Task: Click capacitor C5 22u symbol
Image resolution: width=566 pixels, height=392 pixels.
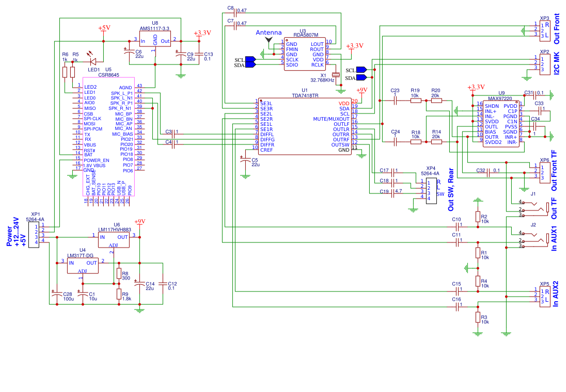Action: pos(245,160)
